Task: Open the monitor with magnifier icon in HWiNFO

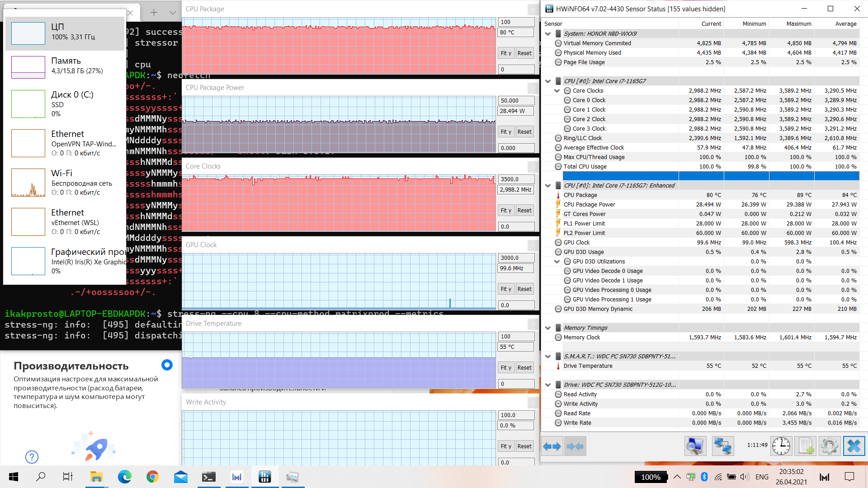Action: pos(695,446)
